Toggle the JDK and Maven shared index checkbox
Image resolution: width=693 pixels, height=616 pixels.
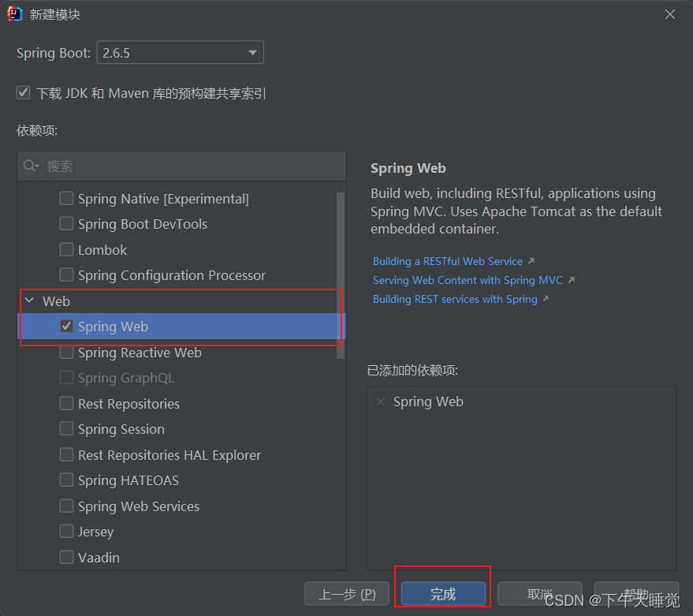(23, 93)
